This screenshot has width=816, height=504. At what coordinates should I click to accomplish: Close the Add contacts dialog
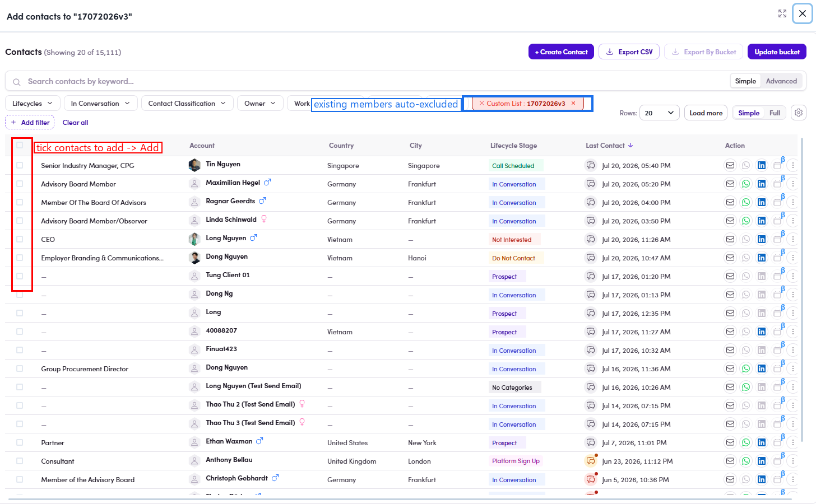(802, 13)
